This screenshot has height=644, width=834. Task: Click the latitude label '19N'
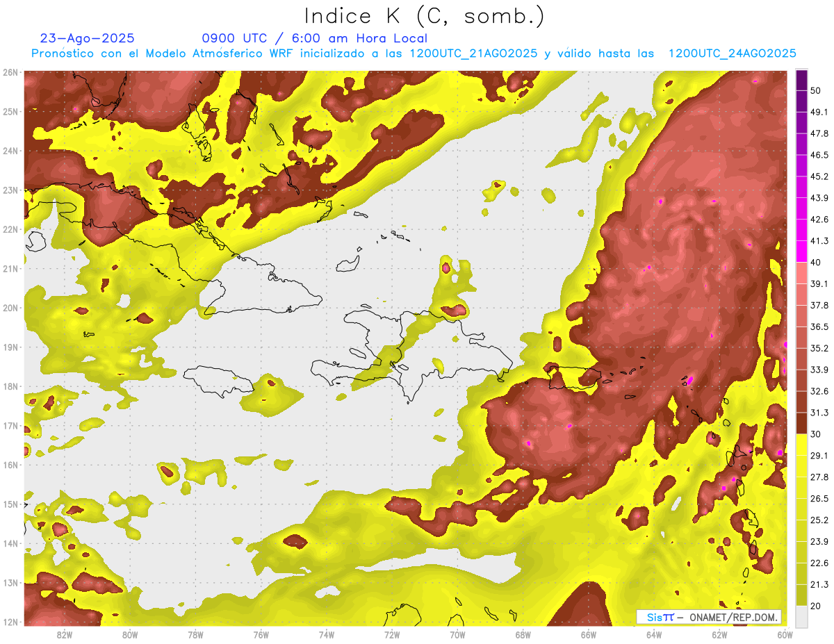[10, 347]
